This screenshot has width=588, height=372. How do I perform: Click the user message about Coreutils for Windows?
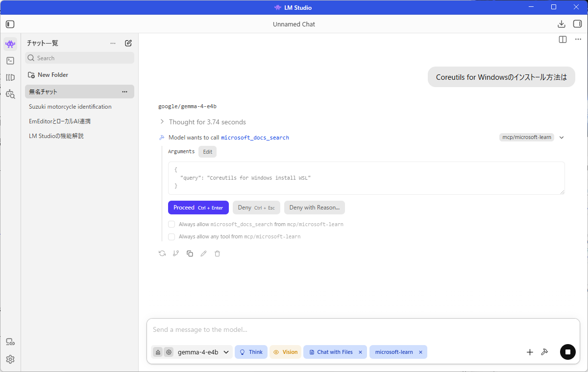point(501,77)
